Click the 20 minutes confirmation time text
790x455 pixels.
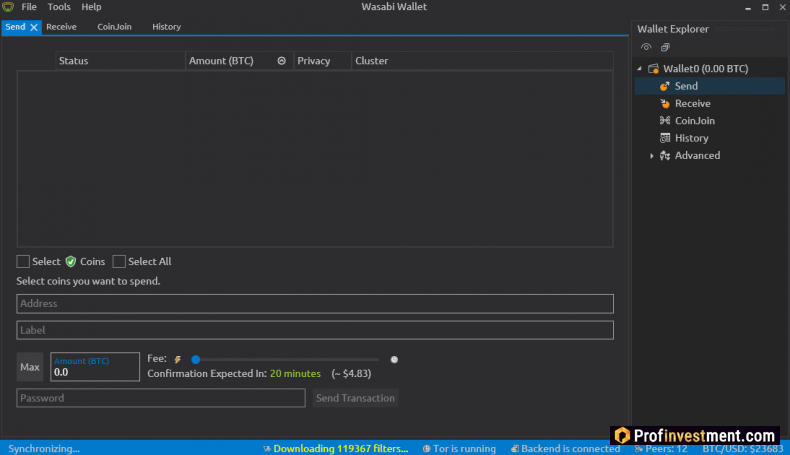click(x=295, y=373)
